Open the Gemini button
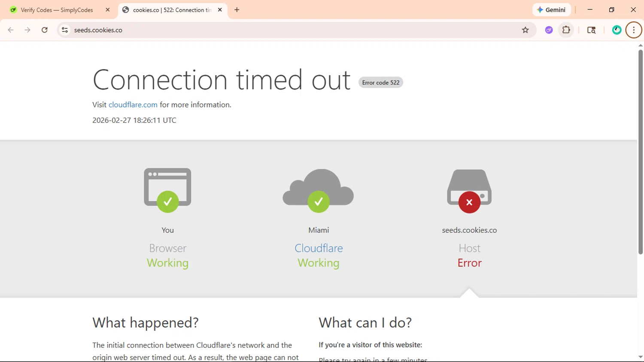Viewport: 644px width, 362px height. click(x=552, y=10)
